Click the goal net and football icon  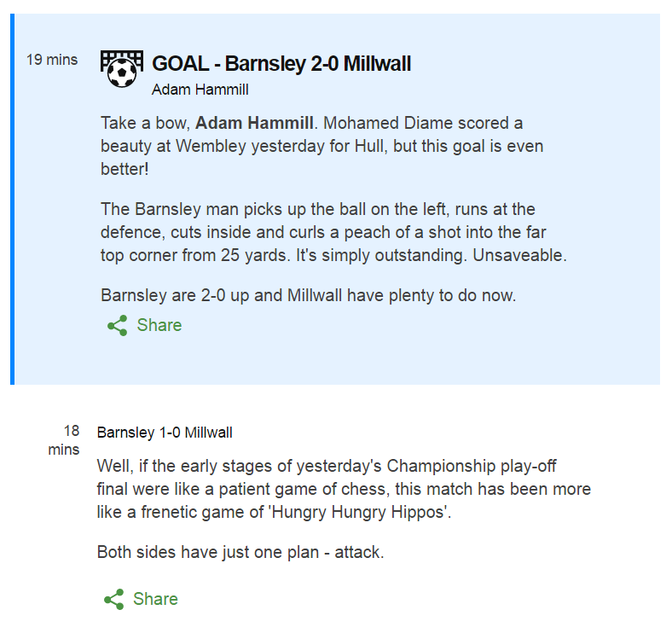point(122,68)
